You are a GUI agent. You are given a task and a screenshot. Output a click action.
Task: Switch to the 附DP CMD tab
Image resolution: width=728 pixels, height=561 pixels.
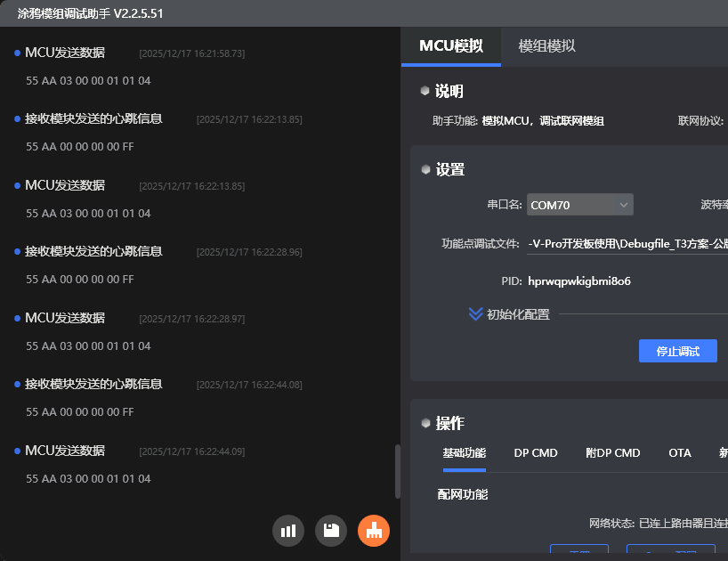point(613,453)
